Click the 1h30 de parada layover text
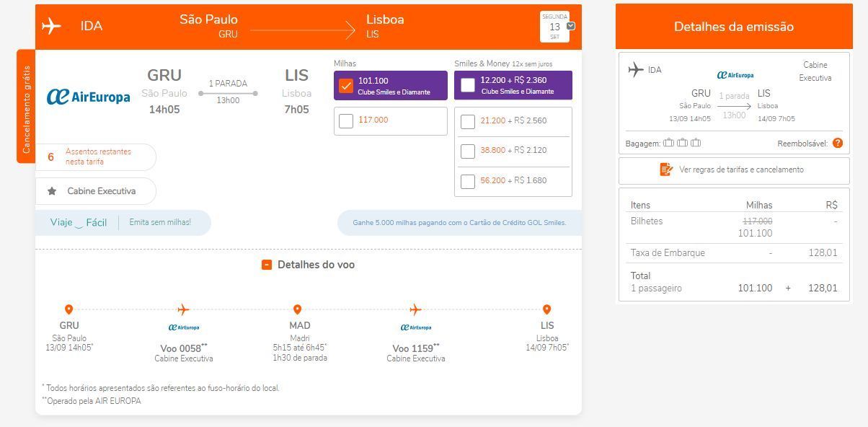Image resolution: width=868 pixels, height=427 pixels. [300, 358]
